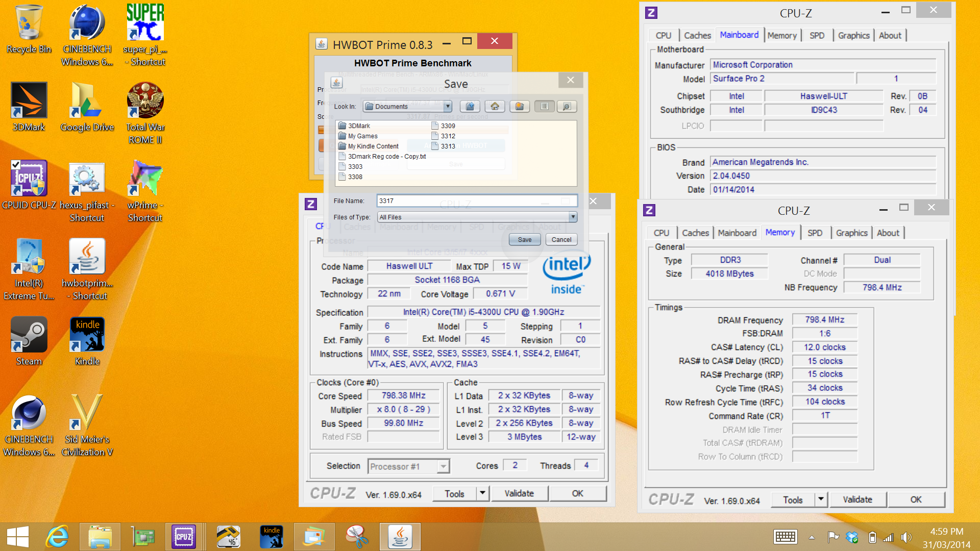This screenshot has width=980, height=551.
Task: Create a new folder in Save dialog
Action: pos(519,106)
